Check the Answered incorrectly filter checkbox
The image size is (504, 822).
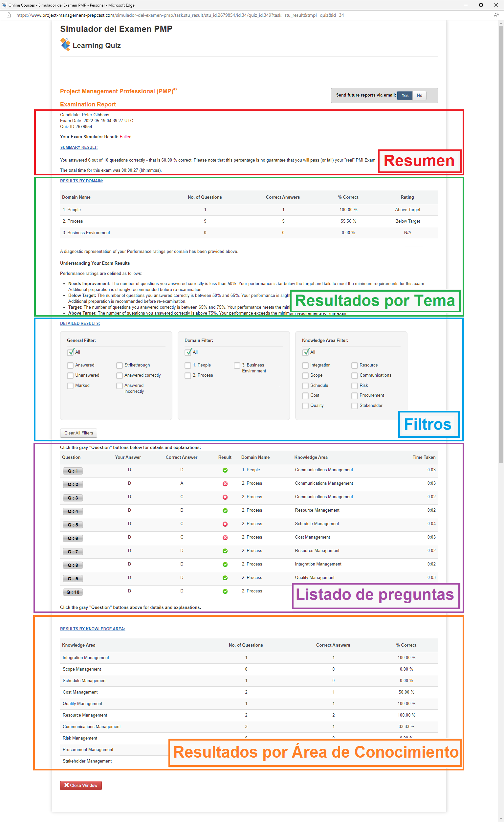120,386
